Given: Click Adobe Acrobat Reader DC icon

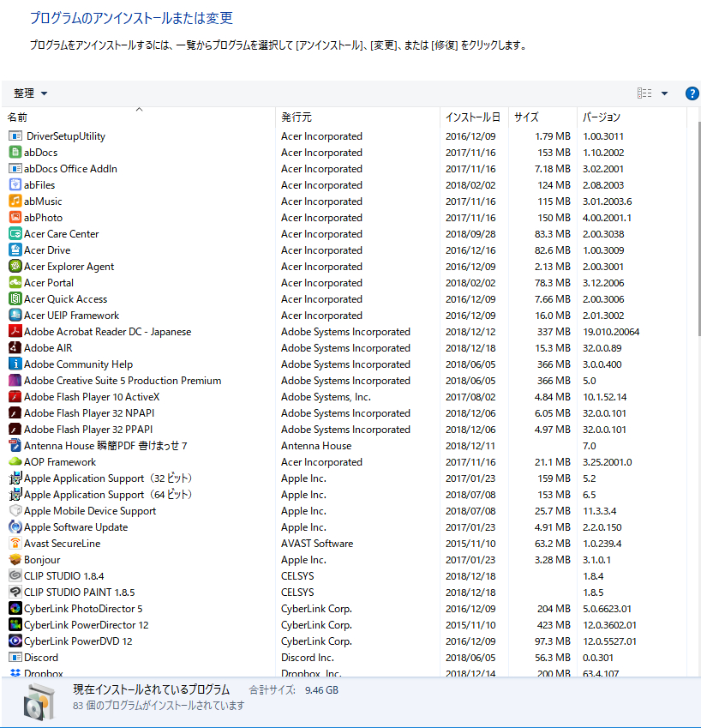Looking at the screenshot, I should (x=15, y=332).
